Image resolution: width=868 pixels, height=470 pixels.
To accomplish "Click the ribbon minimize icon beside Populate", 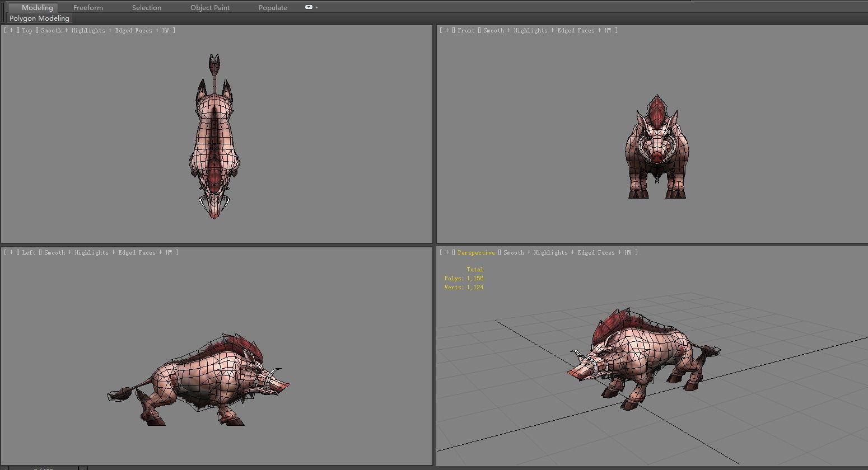I will [x=307, y=7].
